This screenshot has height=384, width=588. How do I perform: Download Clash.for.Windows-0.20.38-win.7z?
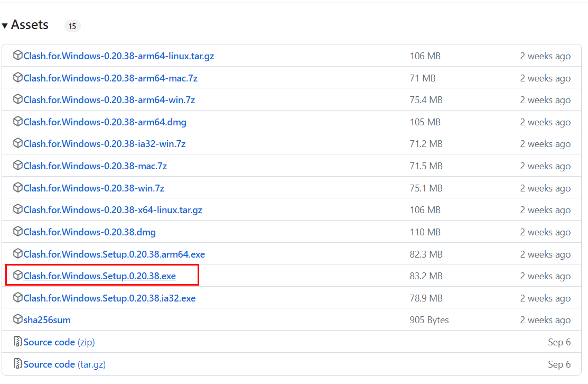(x=94, y=188)
